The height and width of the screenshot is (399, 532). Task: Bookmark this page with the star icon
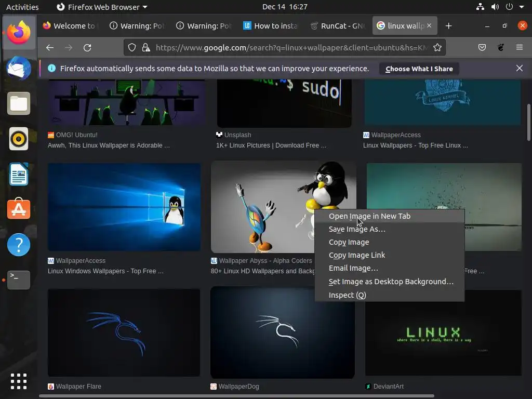point(437,47)
